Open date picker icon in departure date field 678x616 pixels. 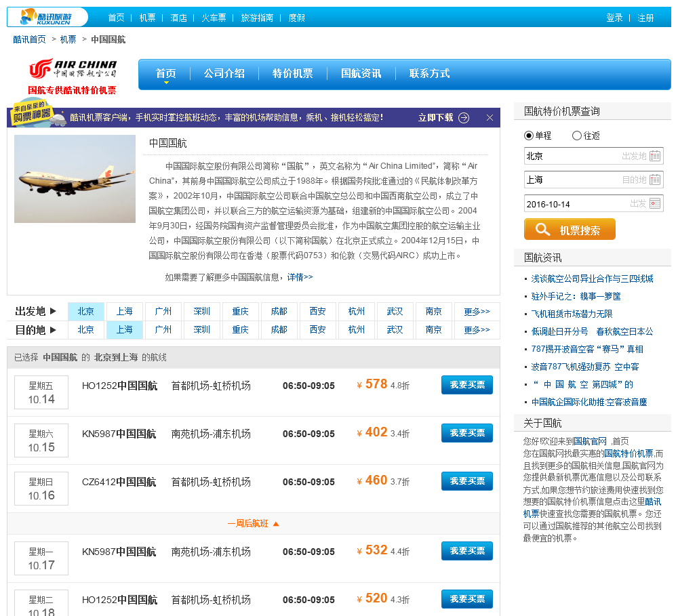click(655, 203)
